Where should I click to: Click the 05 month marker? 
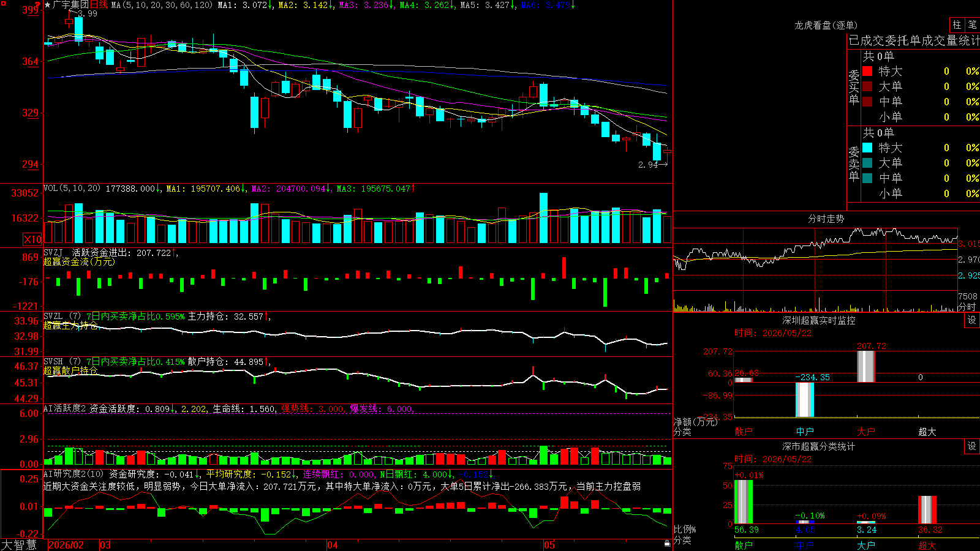pyautogui.click(x=549, y=545)
